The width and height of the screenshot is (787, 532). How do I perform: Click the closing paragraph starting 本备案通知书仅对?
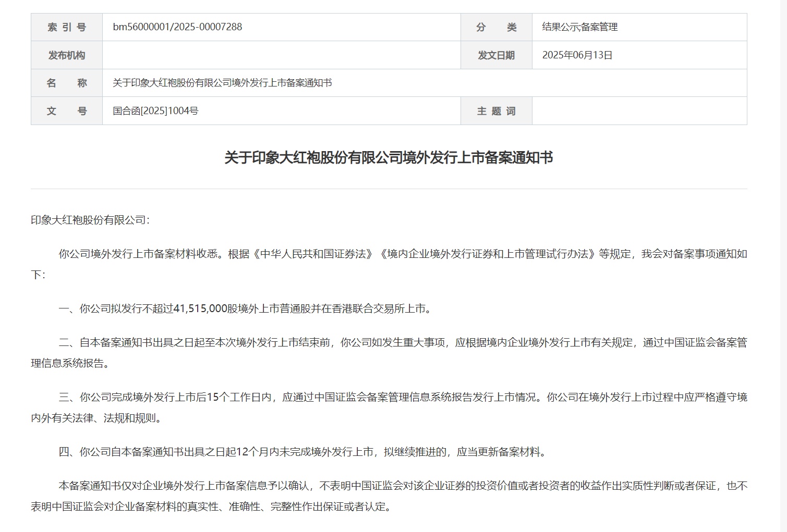[x=389, y=496]
